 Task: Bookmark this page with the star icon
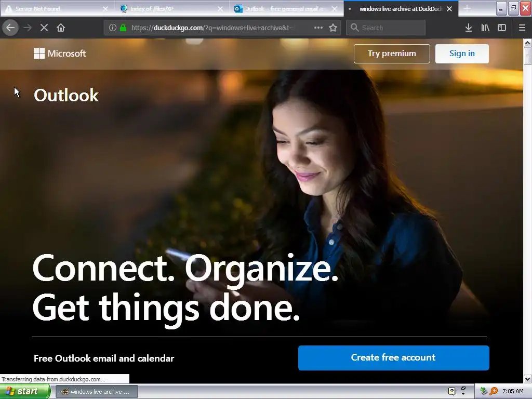333,28
